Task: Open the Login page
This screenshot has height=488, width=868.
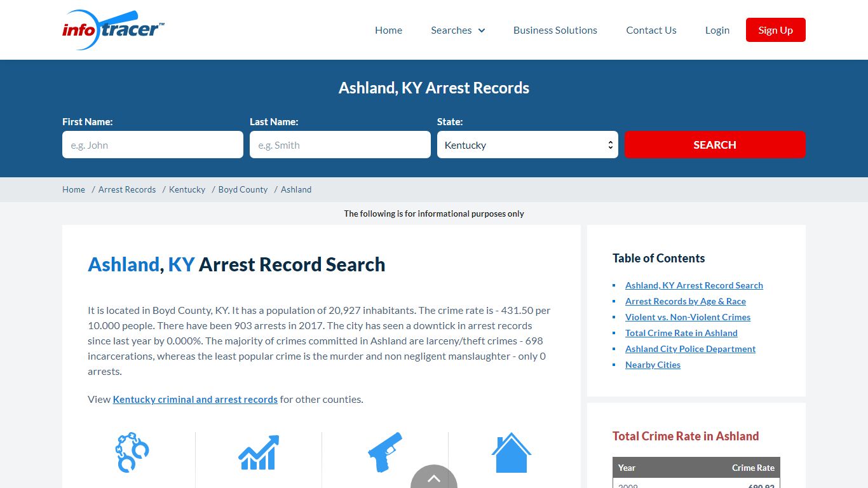Action: (717, 30)
